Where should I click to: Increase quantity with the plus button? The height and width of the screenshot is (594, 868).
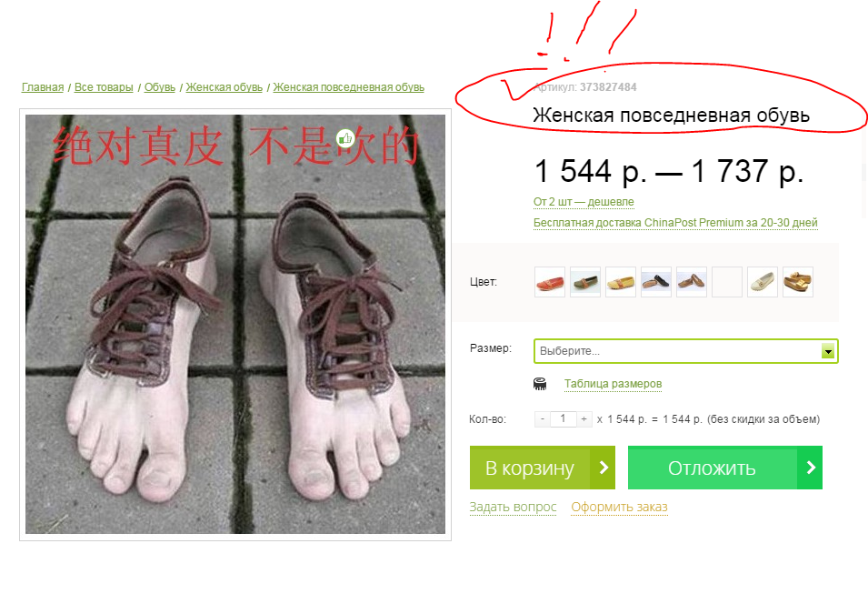click(x=584, y=419)
